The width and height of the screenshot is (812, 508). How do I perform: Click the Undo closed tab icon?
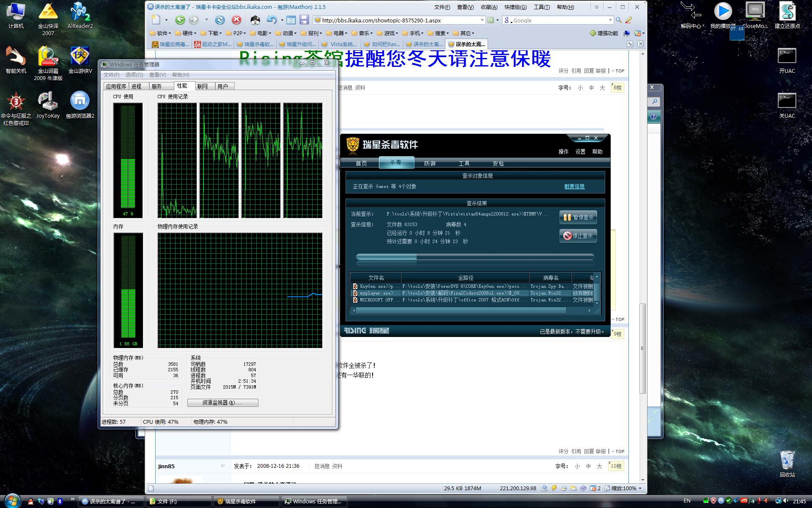coord(272,20)
